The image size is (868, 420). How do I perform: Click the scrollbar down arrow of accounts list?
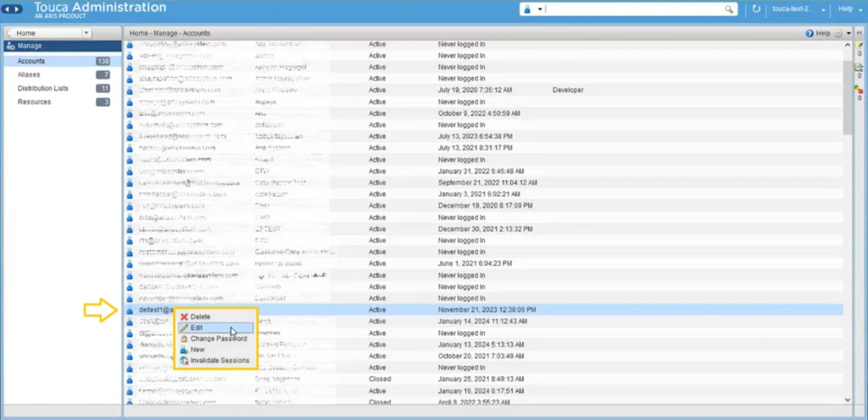pyautogui.click(x=847, y=399)
